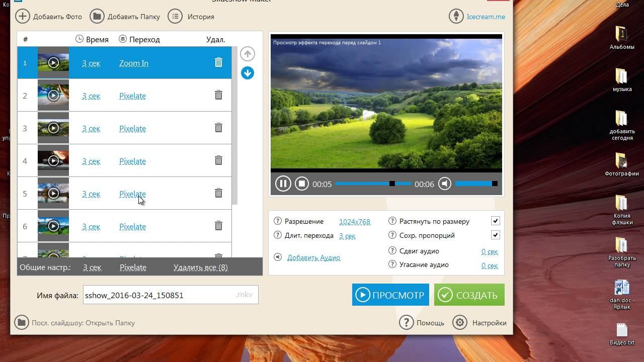Play slide 4 thumbnail preview
The image size is (644, 362).
[x=53, y=161]
